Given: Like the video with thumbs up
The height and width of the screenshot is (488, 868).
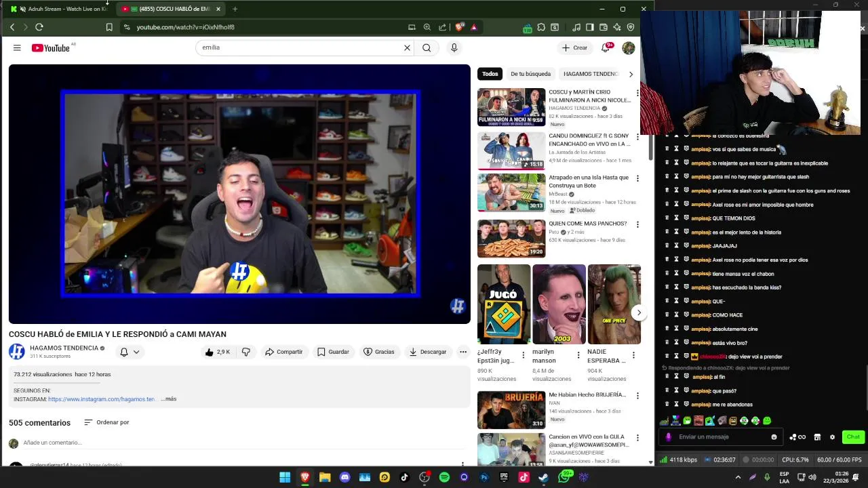Looking at the screenshot, I should coord(218,352).
